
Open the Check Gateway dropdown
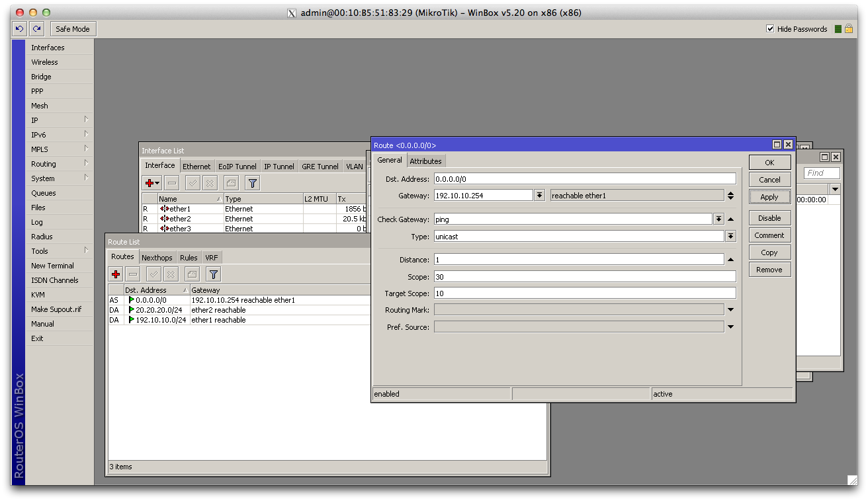(x=718, y=219)
